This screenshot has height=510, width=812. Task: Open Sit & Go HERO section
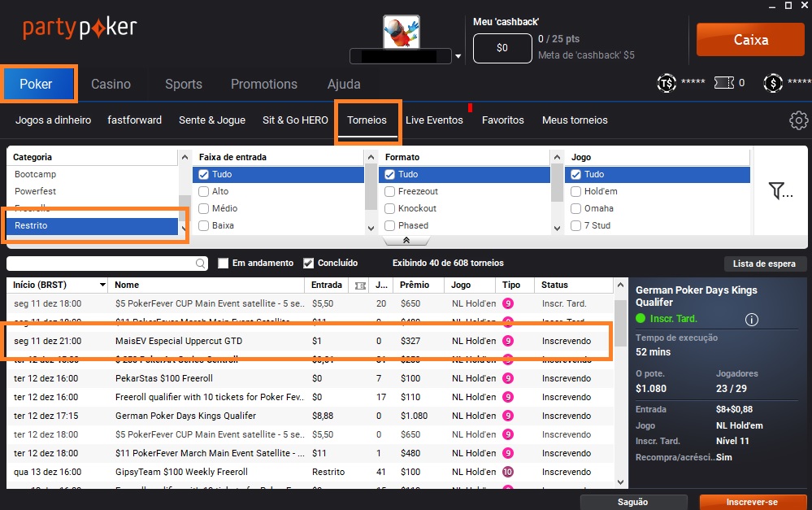click(295, 120)
